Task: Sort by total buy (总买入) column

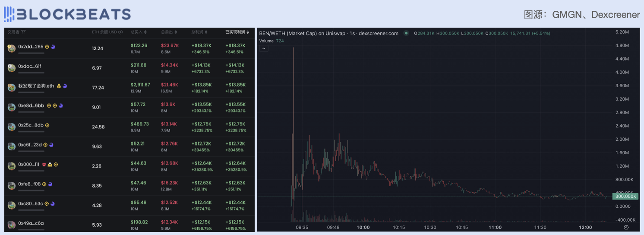Action: (145, 32)
